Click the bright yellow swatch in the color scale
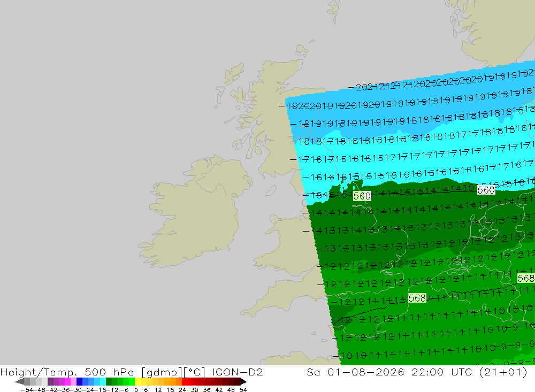This screenshot has width=535, height=392. pos(138,381)
